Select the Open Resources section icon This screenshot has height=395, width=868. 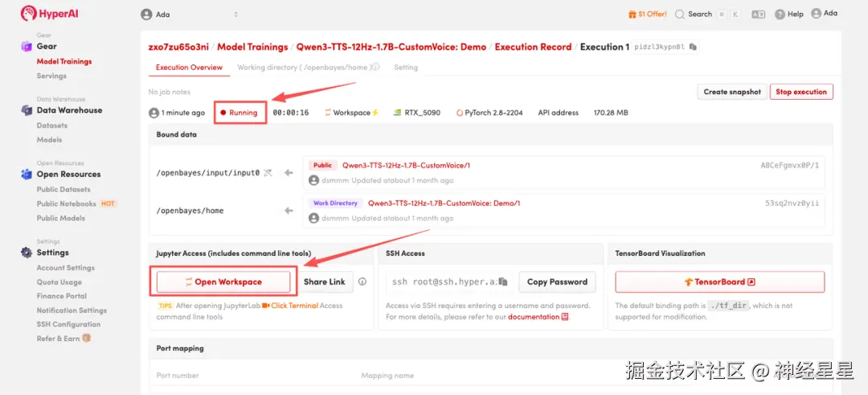[x=27, y=175]
